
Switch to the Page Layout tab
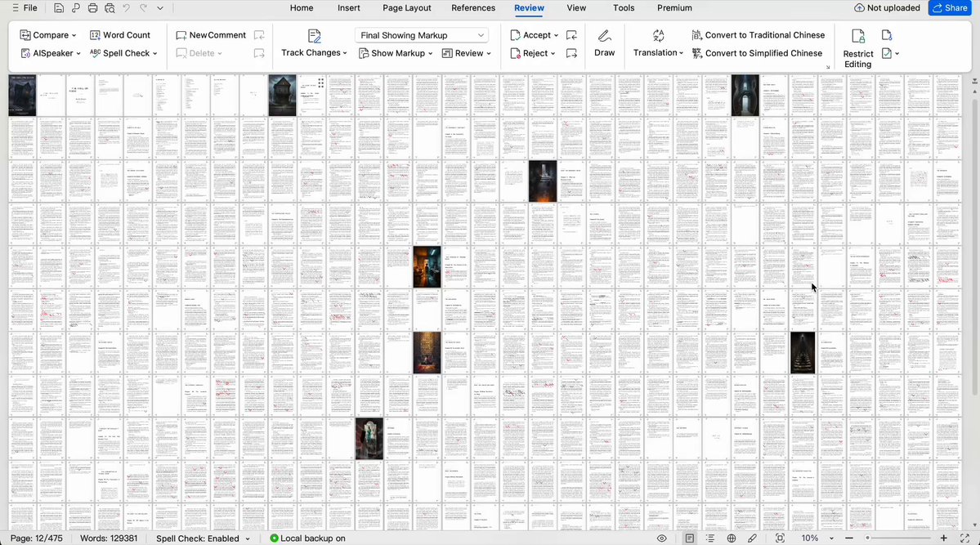[x=407, y=8]
